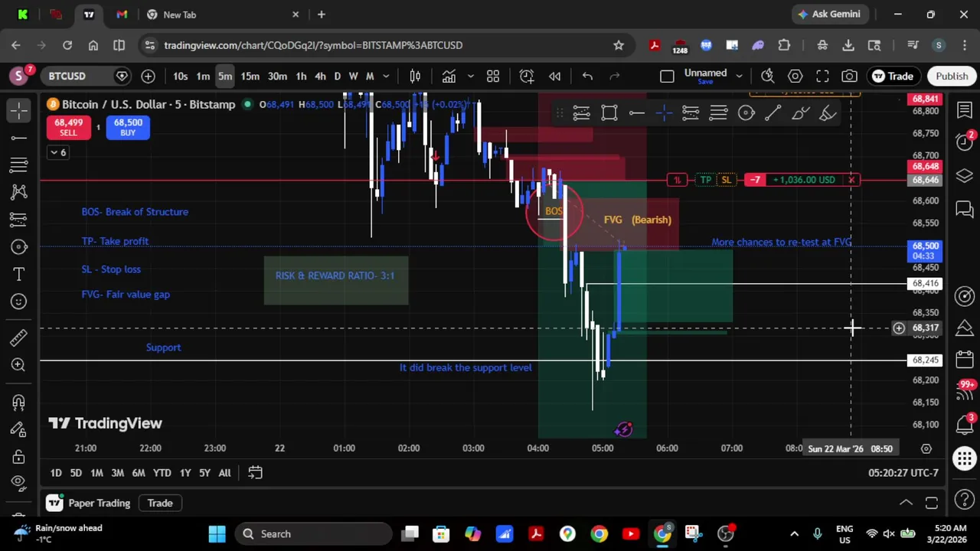Click TP button on the position line

point(705,180)
